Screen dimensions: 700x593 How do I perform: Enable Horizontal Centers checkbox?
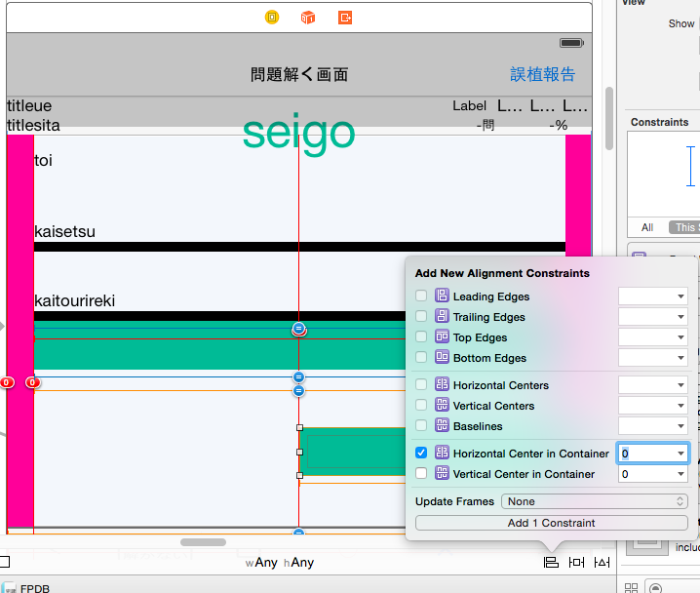click(x=421, y=384)
